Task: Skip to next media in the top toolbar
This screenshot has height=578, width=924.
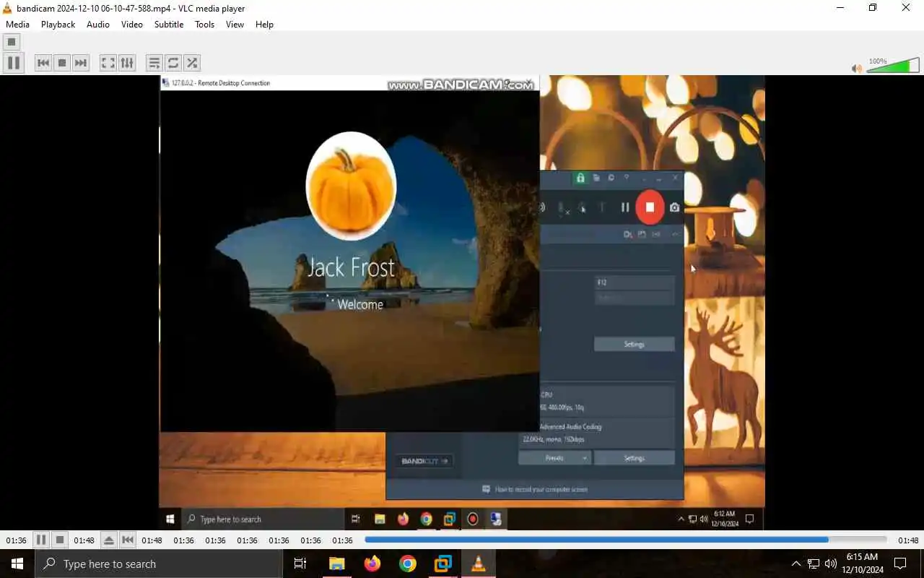Action: tap(81, 63)
